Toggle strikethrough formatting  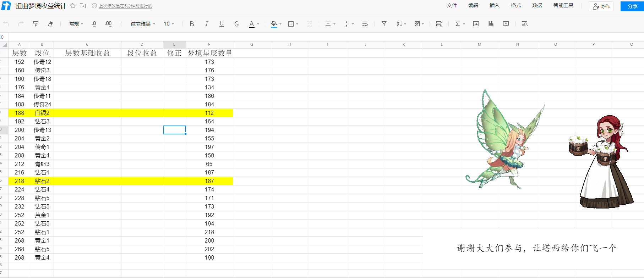pos(237,24)
